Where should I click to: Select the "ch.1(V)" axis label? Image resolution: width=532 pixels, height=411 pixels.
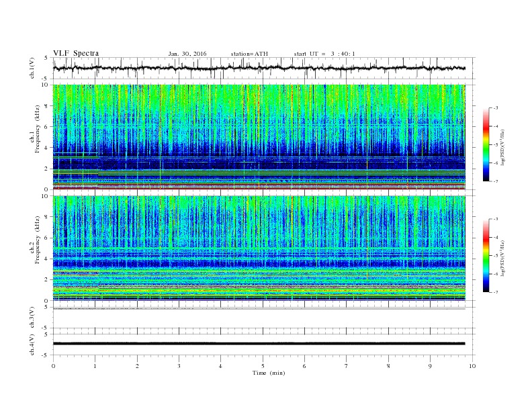[x=32, y=68]
